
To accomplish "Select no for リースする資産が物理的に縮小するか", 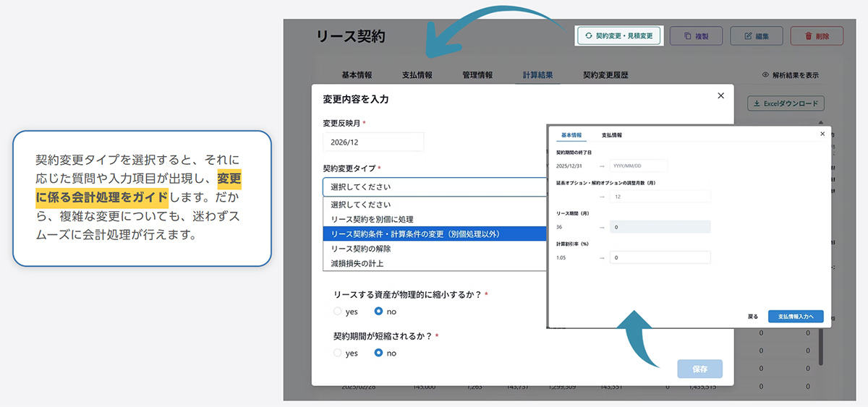I will click(x=378, y=312).
